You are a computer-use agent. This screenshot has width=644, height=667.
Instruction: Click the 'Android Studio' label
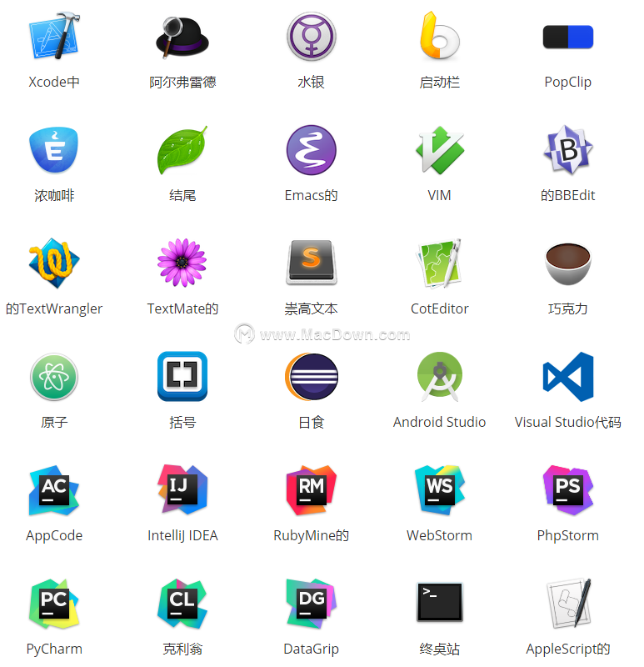pyautogui.click(x=440, y=422)
